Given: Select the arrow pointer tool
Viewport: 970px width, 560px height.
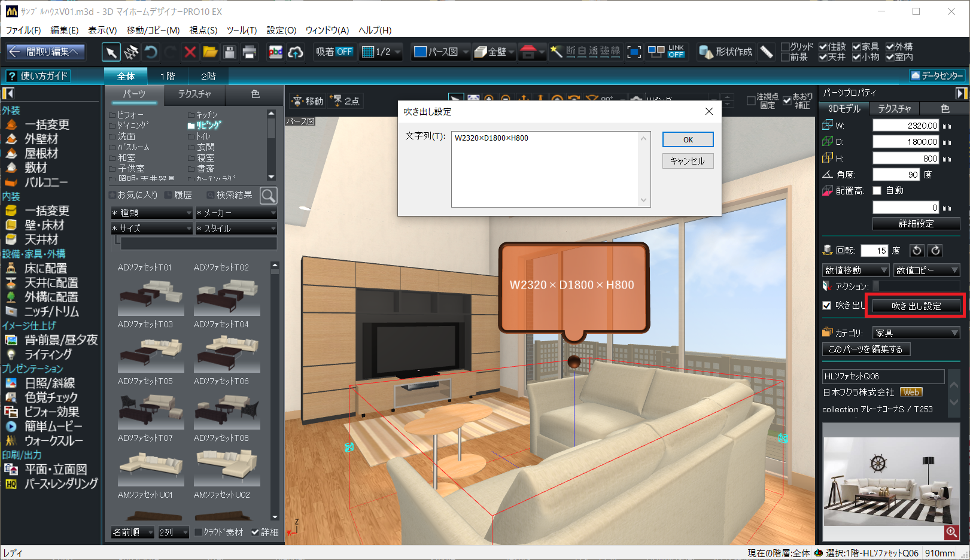Looking at the screenshot, I should click(111, 52).
